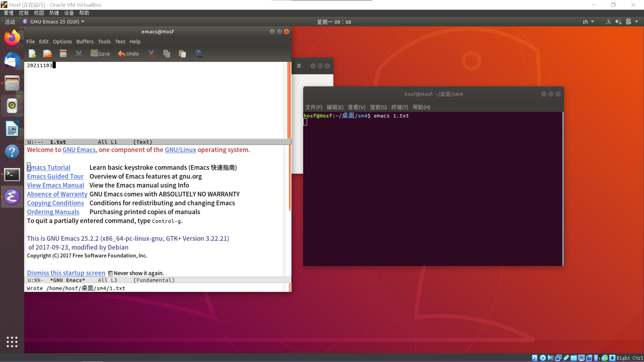Open the terminal 帮助(H) menu
Image resolution: width=644 pixels, height=362 pixels.
coord(421,107)
